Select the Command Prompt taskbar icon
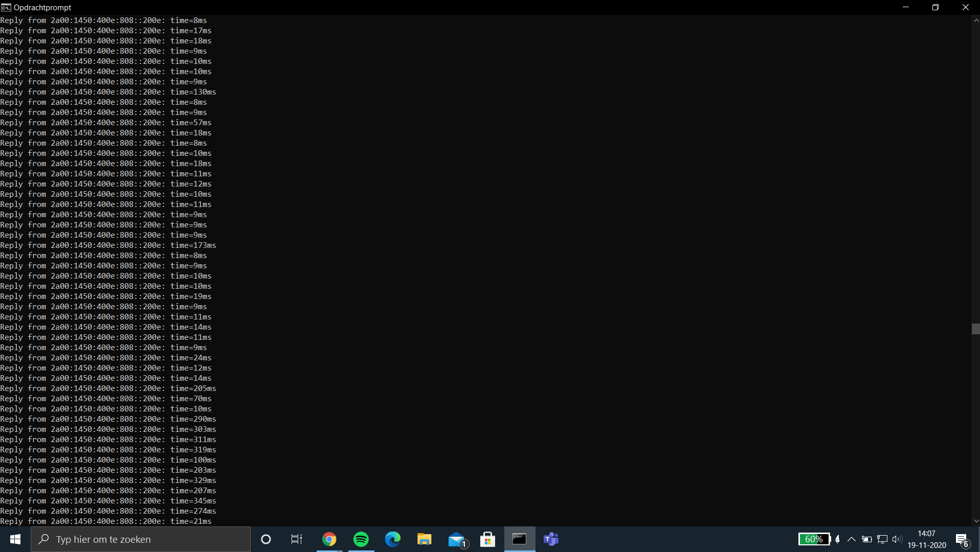The width and height of the screenshot is (980, 552). coord(520,539)
